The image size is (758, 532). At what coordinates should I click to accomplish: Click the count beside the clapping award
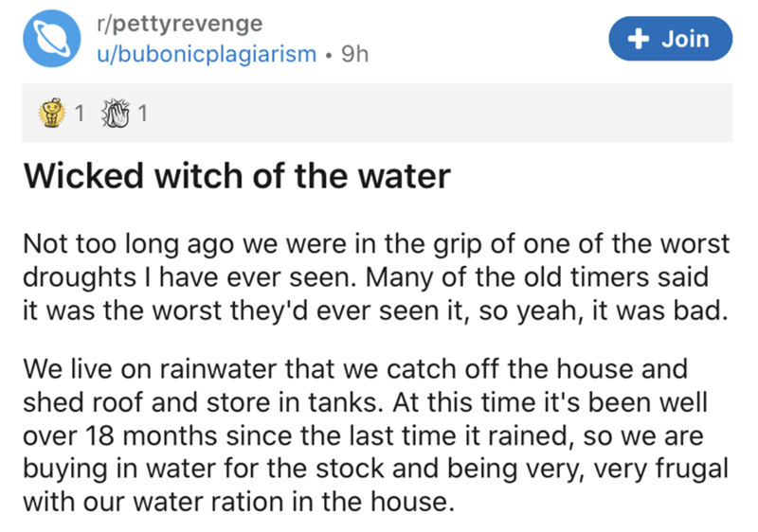[141, 115]
